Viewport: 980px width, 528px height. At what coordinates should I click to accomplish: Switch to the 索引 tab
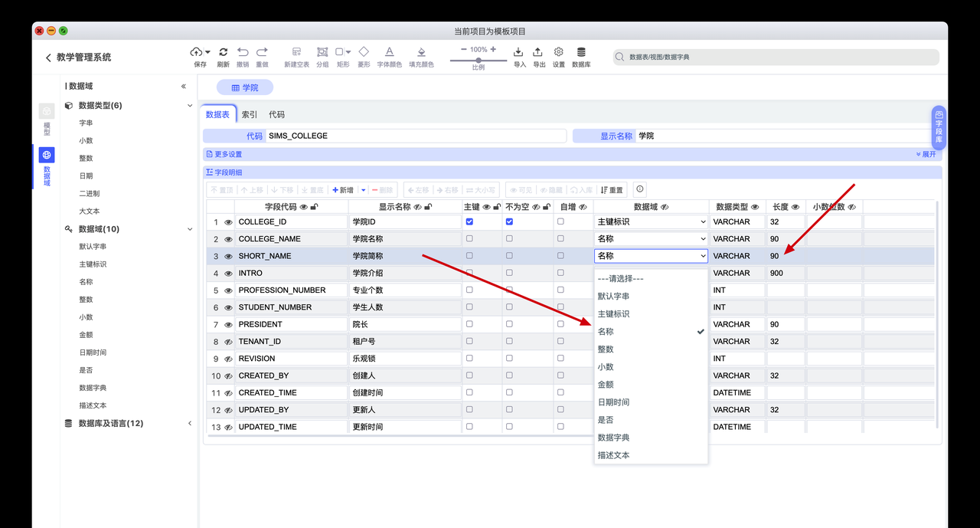point(249,114)
